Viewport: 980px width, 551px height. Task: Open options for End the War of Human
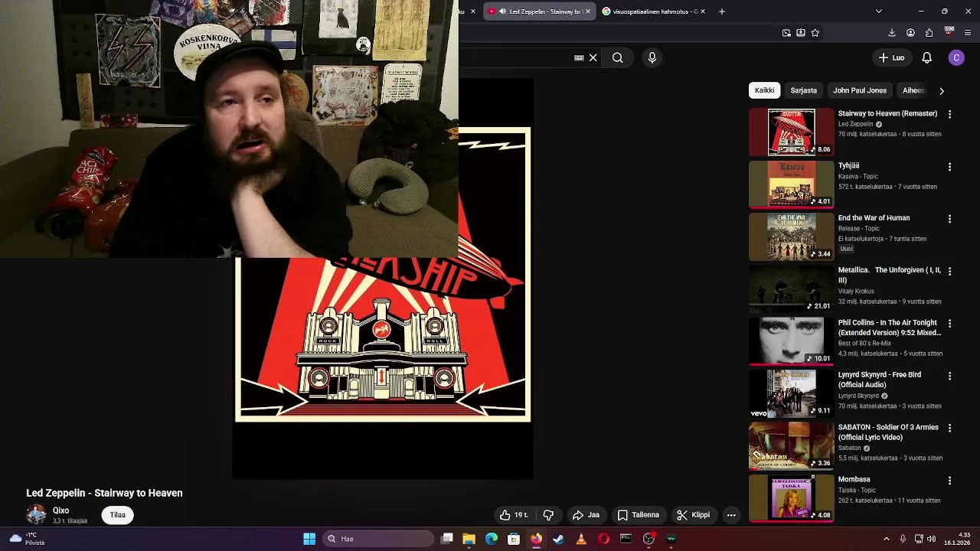point(949,219)
